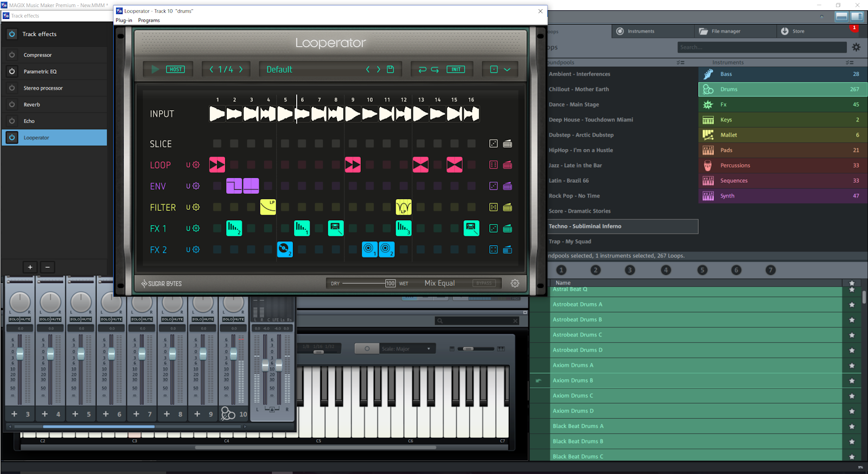Open the Default preset name list
This screenshot has width=868, height=474.
coord(279,69)
